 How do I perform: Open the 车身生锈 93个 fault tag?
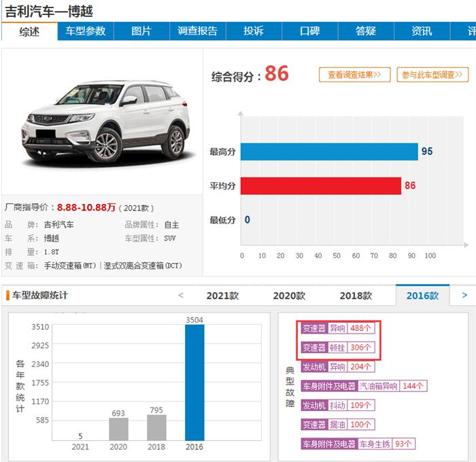tap(358, 444)
